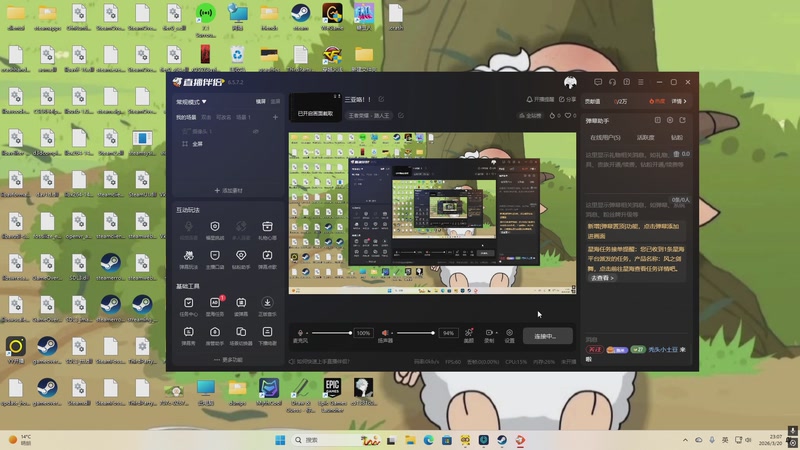Open the 场景切换器 tool icon
This screenshot has width=800, height=450.
[241, 332]
